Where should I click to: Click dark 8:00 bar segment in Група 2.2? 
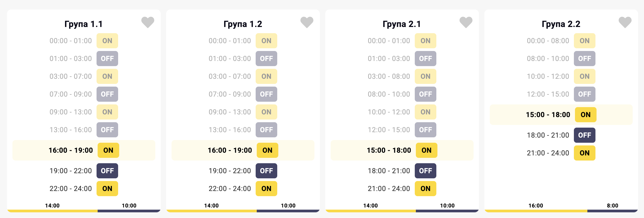(612, 211)
